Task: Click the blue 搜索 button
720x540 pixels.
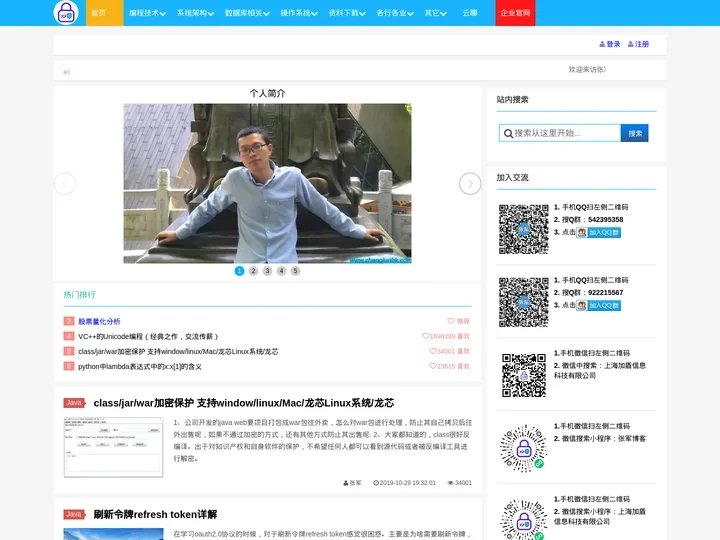Action: tap(635, 133)
